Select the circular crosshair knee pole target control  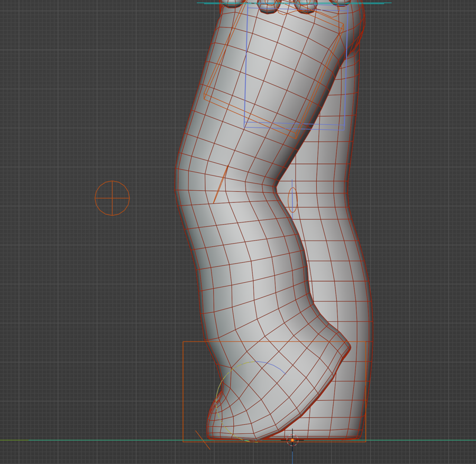click(x=112, y=198)
